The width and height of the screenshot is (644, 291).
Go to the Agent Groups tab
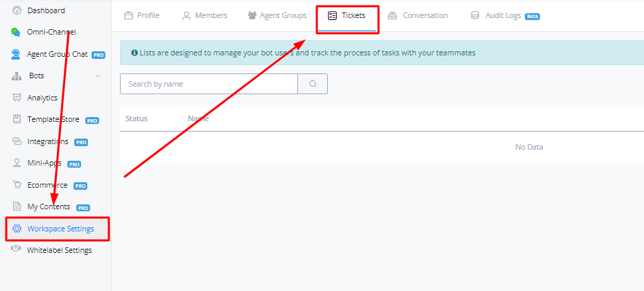click(277, 16)
